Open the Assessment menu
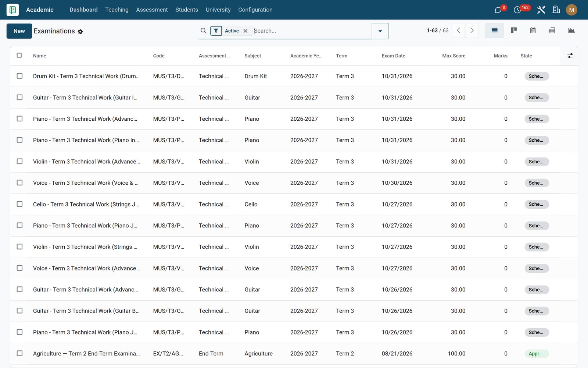Viewport: 588px width, 368px height. [x=152, y=10]
